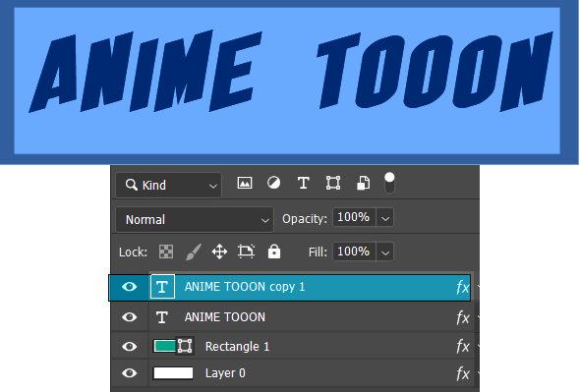
Task: Filter for smart objects icon
Action: point(363,183)
